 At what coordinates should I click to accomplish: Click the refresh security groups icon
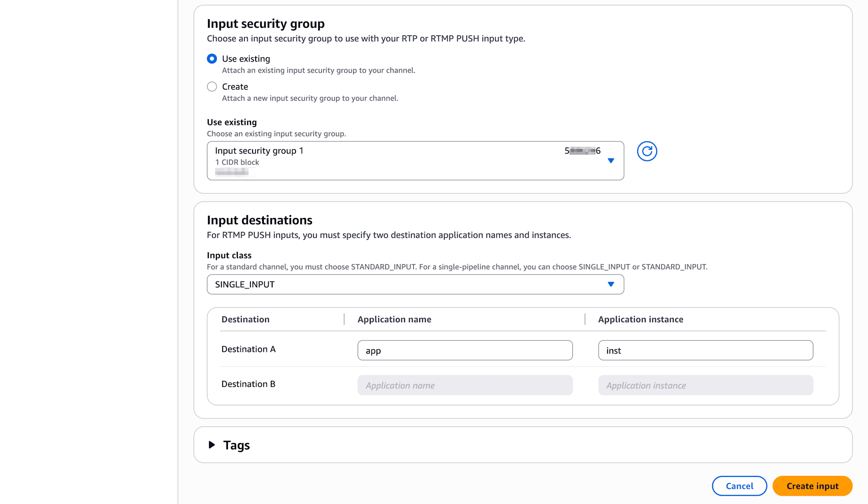point(647,151)
